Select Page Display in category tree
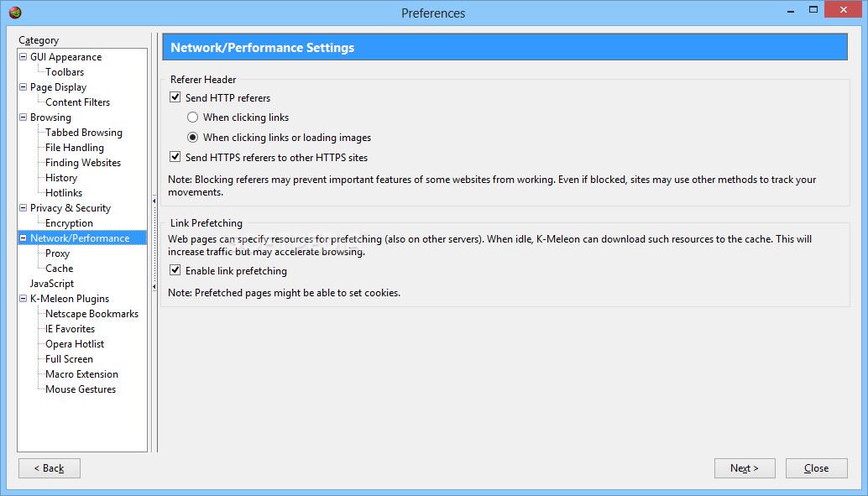 [58, 87]
